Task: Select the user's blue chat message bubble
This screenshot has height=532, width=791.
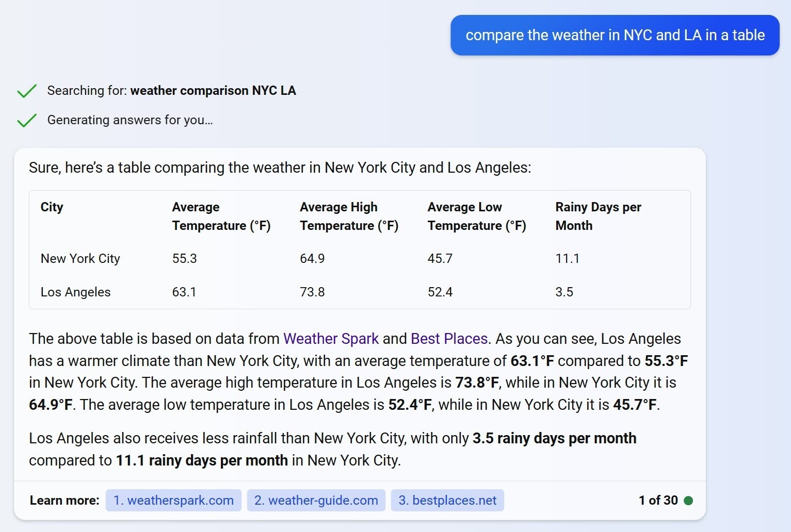Action: point(615,35)
